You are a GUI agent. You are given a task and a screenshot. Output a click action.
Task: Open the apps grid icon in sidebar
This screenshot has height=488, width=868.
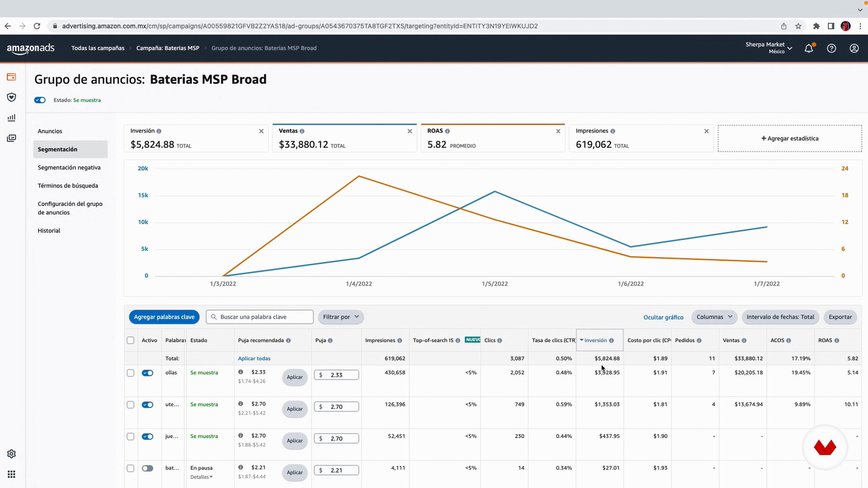(x=12, y=474)
